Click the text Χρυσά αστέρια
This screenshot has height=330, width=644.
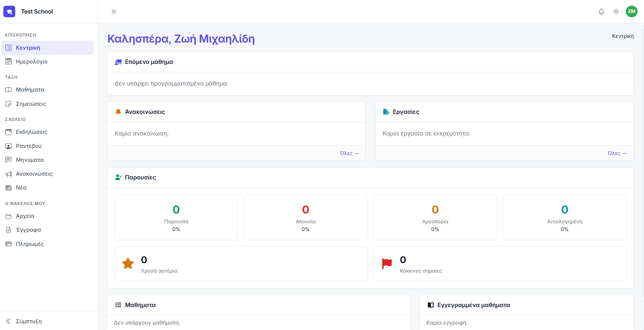159,271
